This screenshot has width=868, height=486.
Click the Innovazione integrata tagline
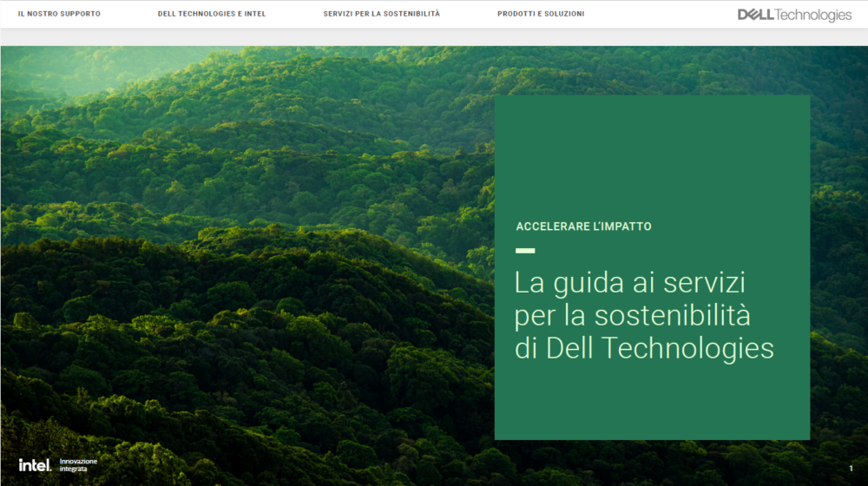pos(78,465)
